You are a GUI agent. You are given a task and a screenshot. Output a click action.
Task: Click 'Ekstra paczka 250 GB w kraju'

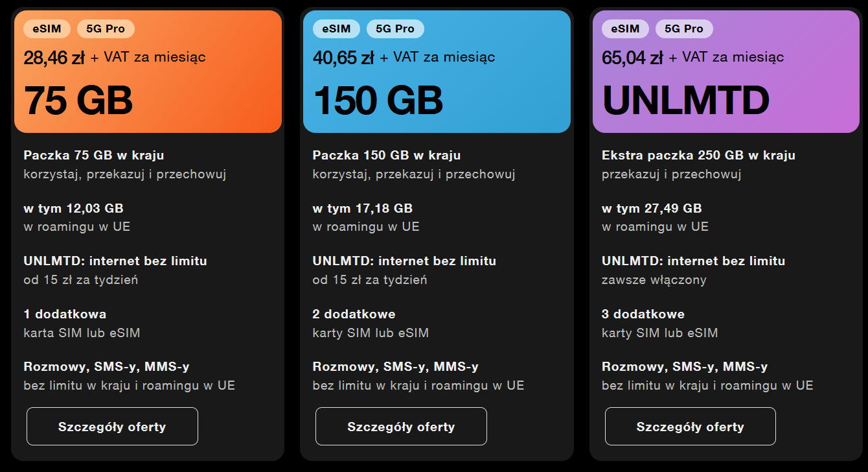(698, 156)
